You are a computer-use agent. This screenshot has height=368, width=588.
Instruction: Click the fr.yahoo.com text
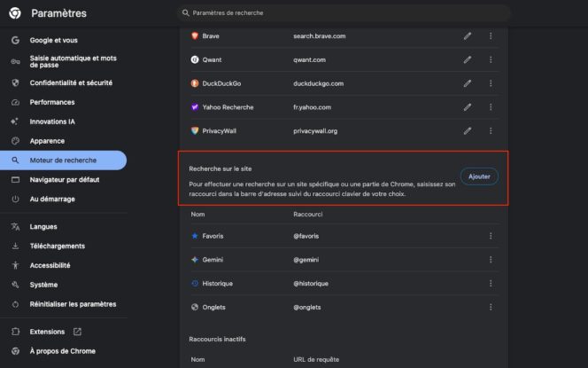tap(312, 107)
